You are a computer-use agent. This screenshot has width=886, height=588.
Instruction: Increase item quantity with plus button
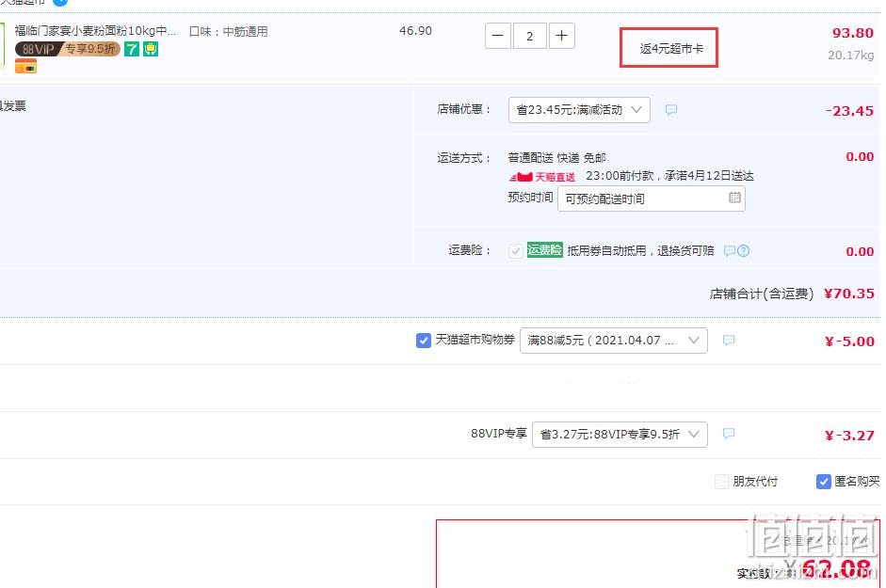tap(562, 36)
